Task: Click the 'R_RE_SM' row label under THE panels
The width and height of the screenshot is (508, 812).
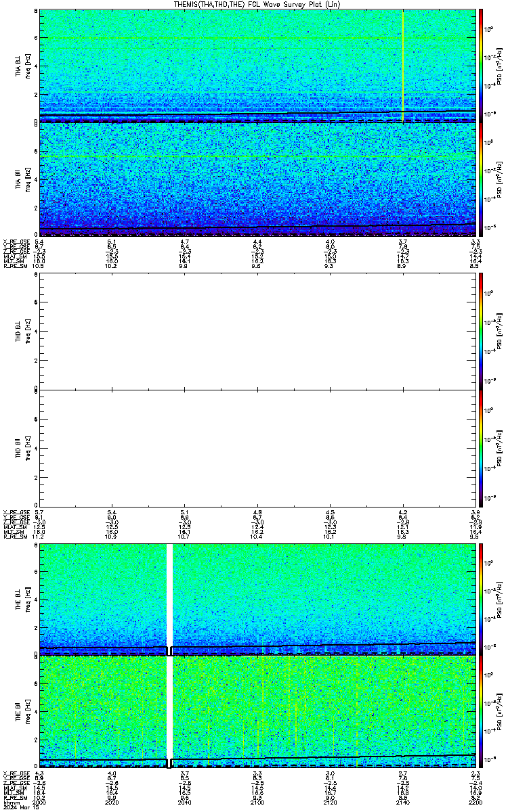Action: [x=15, y=797]
